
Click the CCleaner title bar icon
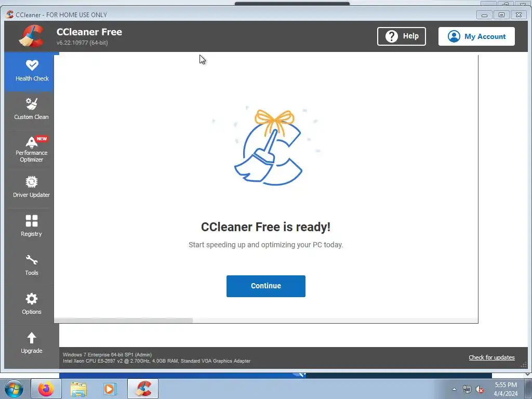tap(10, 15)
